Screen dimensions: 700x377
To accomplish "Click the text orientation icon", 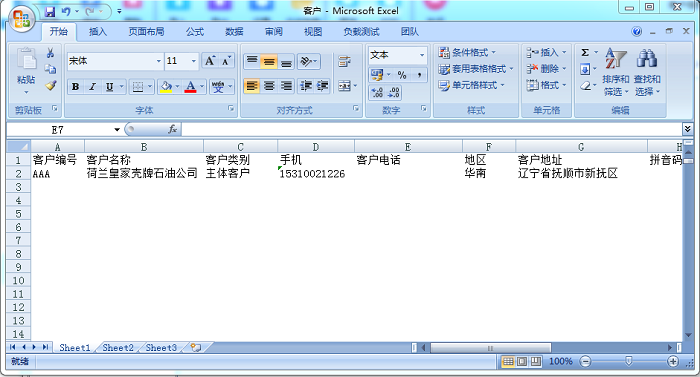I will coord(306,61).
